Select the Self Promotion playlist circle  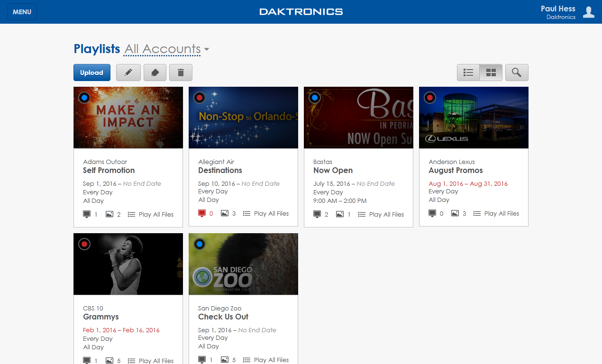coord(84,98)
